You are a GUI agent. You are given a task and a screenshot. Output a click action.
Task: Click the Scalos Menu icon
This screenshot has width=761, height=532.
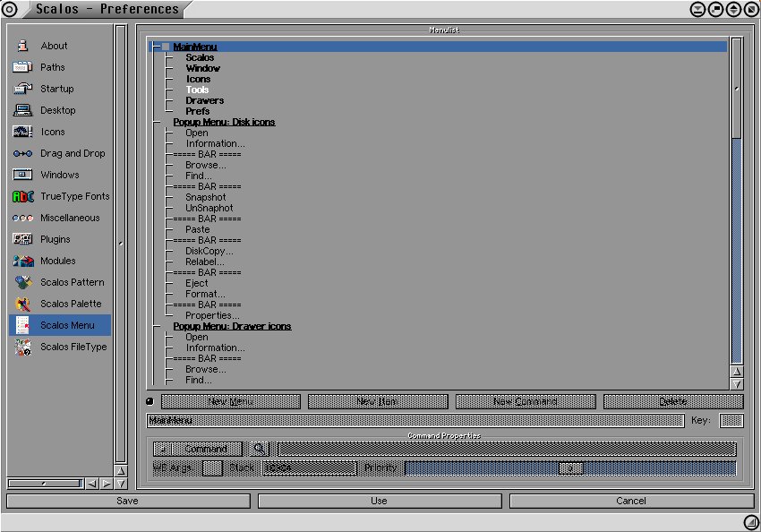coord(22,325)
